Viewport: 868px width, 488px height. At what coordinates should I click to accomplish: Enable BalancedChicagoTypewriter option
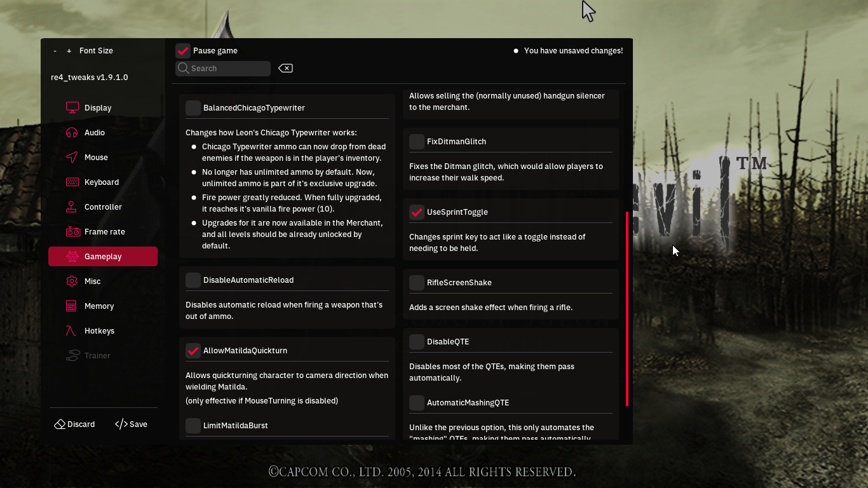point(193,108)
